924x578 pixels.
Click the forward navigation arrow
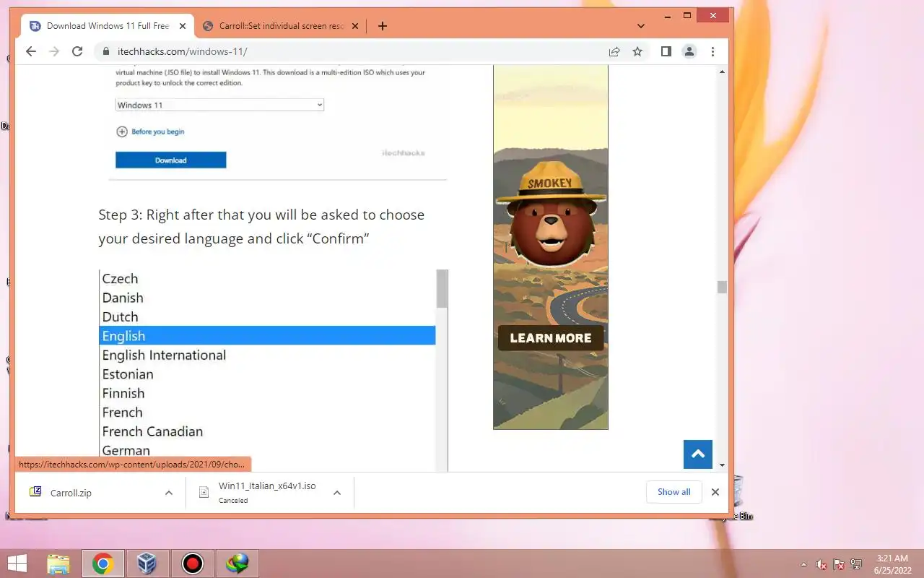point(53,51)
